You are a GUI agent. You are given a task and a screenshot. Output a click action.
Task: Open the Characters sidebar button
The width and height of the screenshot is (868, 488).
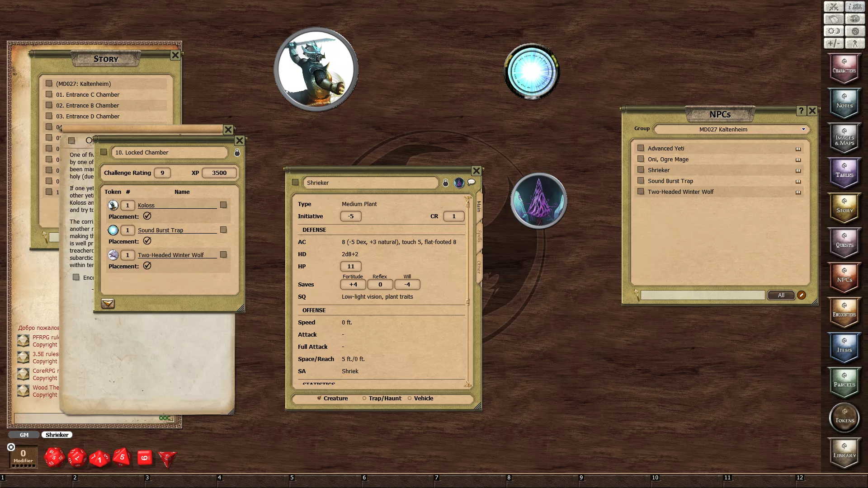tap(844, 69)
